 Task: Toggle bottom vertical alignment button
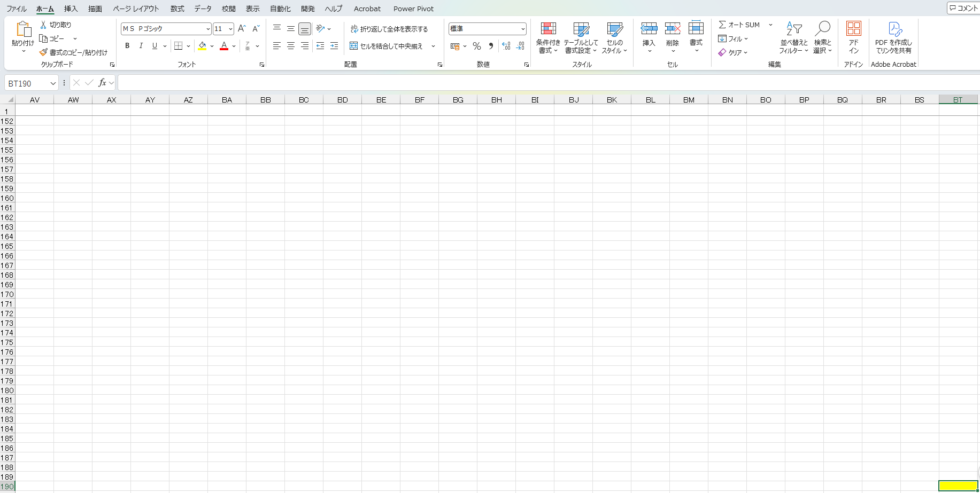[x=305, y=29]
